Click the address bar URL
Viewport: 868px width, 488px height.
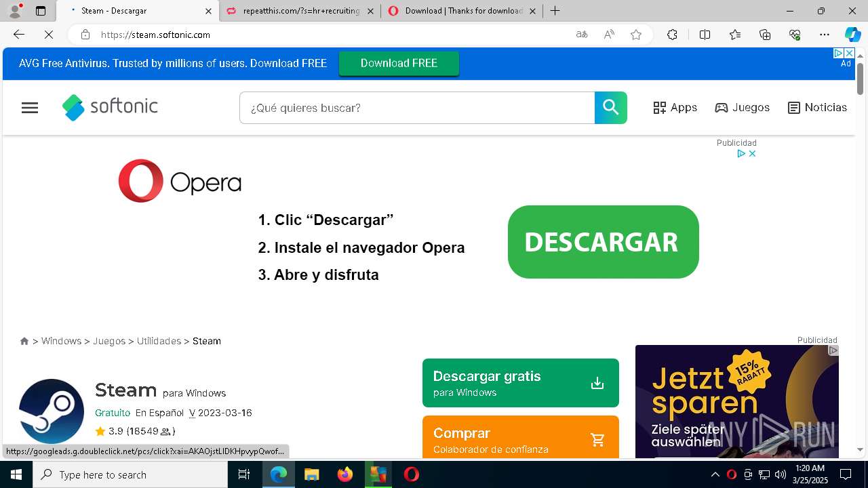tap(155, 35)
